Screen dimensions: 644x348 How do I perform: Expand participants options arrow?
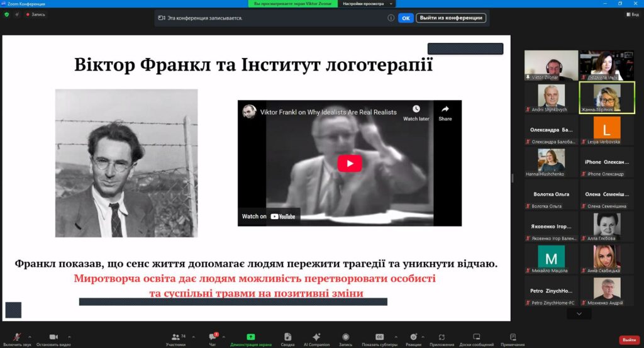(x=194, y=337)
